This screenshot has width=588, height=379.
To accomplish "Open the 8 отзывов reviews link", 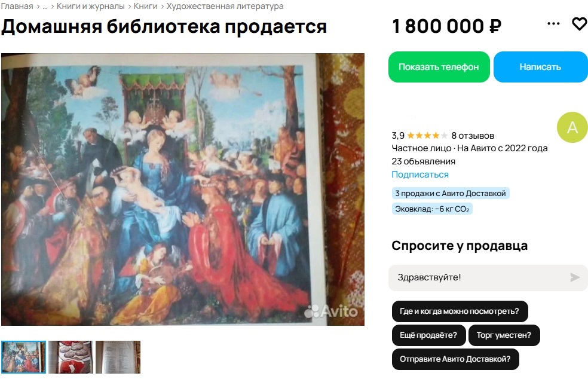I will [473, 136].
